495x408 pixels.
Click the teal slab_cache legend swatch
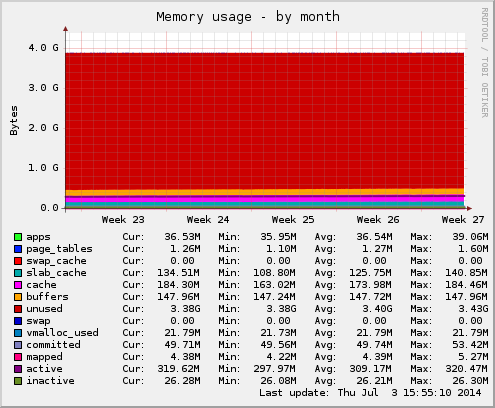tap(18, 273)
